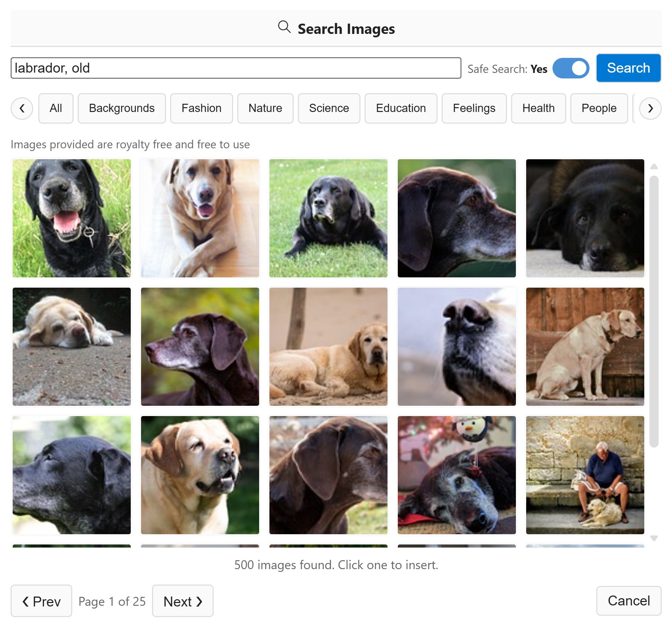Click scrollbar up arrow in results
The width and height of the screenshot is (672, 627).
(x=654, y=167)
